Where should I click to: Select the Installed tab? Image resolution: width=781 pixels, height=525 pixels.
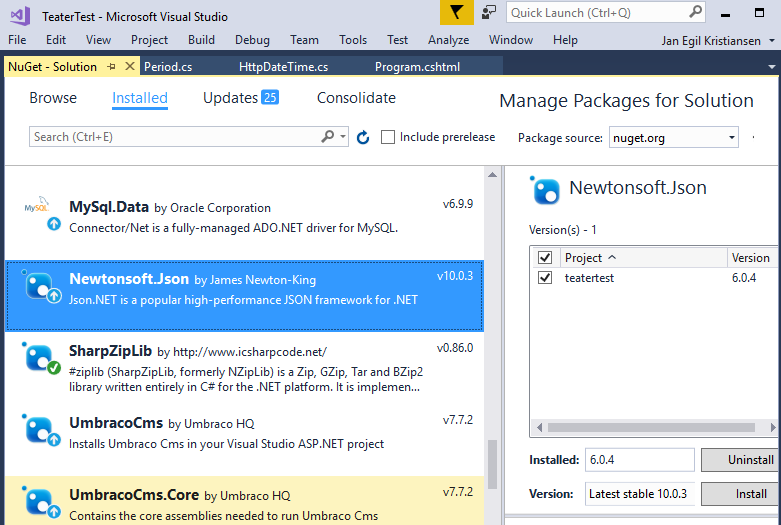pyautogui.click(x=139, y=98)
